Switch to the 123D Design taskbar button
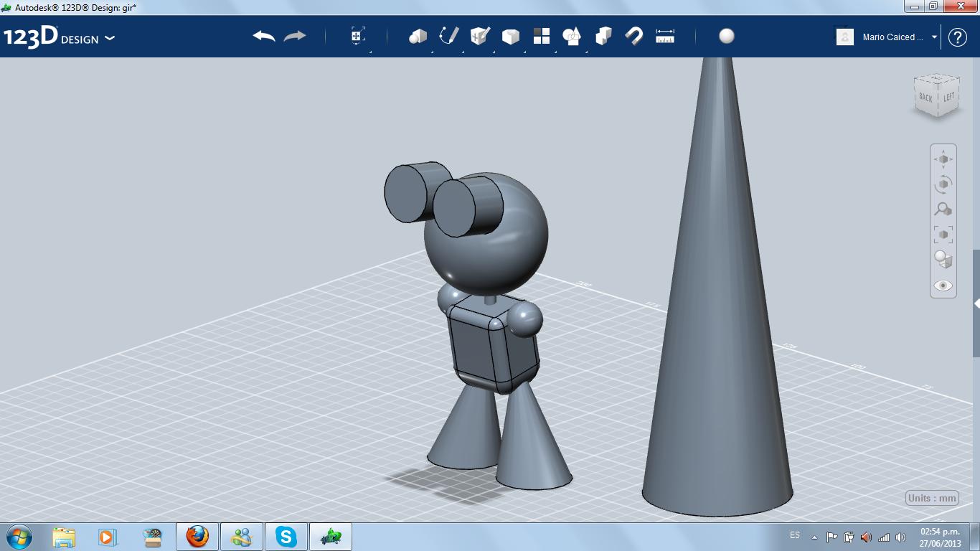The image size is (980, 551). [x=331, y=537]
